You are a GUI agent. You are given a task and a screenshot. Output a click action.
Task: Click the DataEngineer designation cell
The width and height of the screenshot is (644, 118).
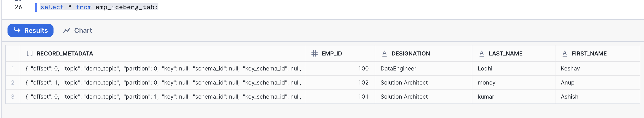point(398,69)
